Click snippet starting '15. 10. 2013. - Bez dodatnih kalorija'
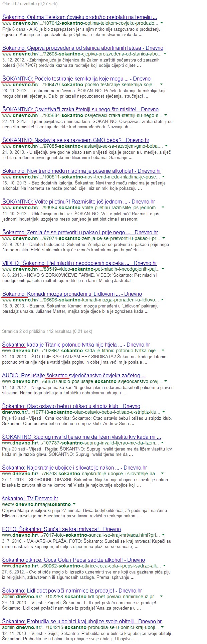Viewport: 207px width, 644px height. click(x=83, y=185)
